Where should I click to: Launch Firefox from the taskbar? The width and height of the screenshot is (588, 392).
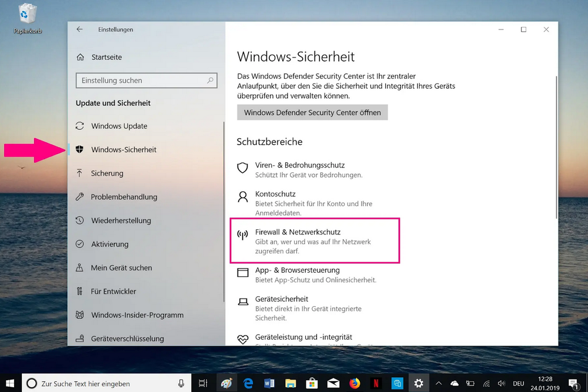click(355, 383)
